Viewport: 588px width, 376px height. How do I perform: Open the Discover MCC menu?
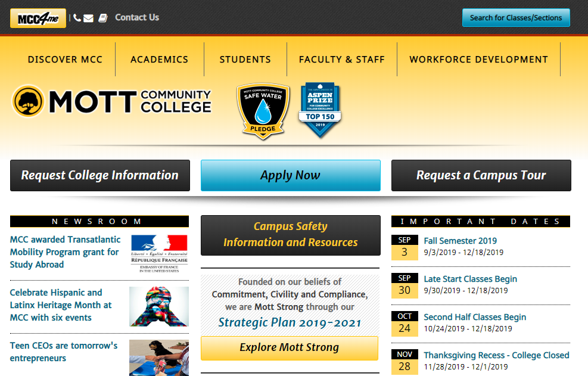click(x=65, y=59)
